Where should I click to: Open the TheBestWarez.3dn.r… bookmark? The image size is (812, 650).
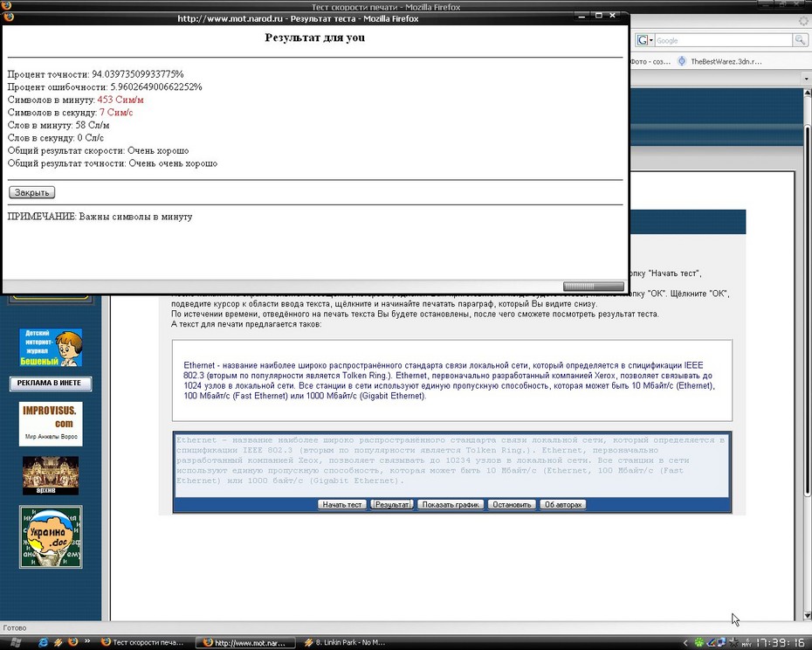[719, 61]
